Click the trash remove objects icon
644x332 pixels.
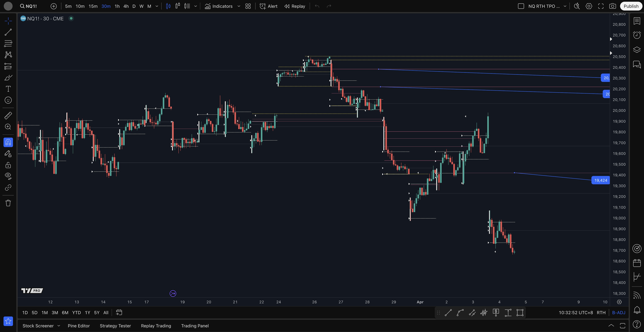pyautogui.click(x=8, y=203)
